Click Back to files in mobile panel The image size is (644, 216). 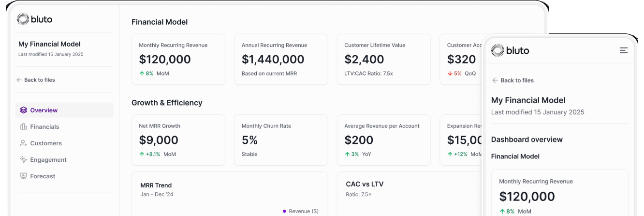click(x=517, y=80)
